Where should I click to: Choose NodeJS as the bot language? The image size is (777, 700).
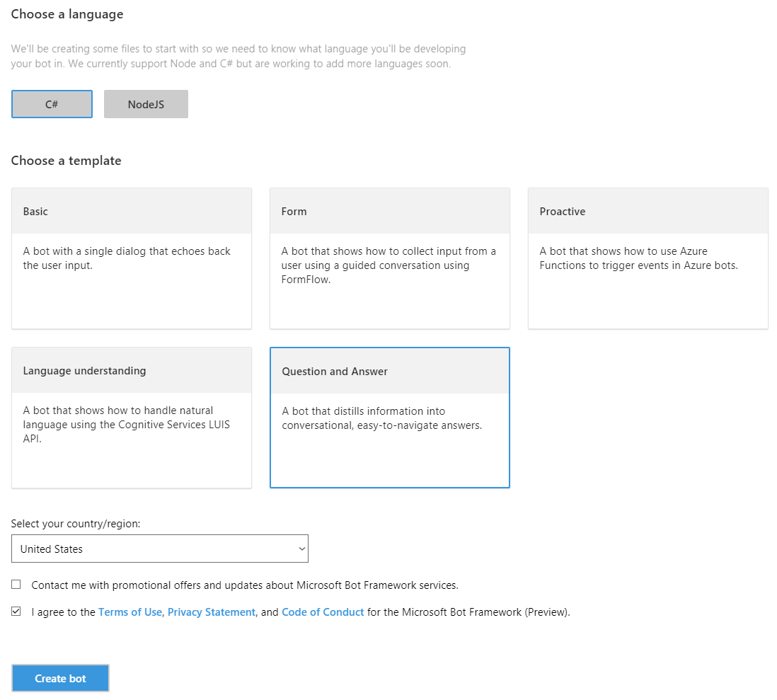(x=146, y=104)
